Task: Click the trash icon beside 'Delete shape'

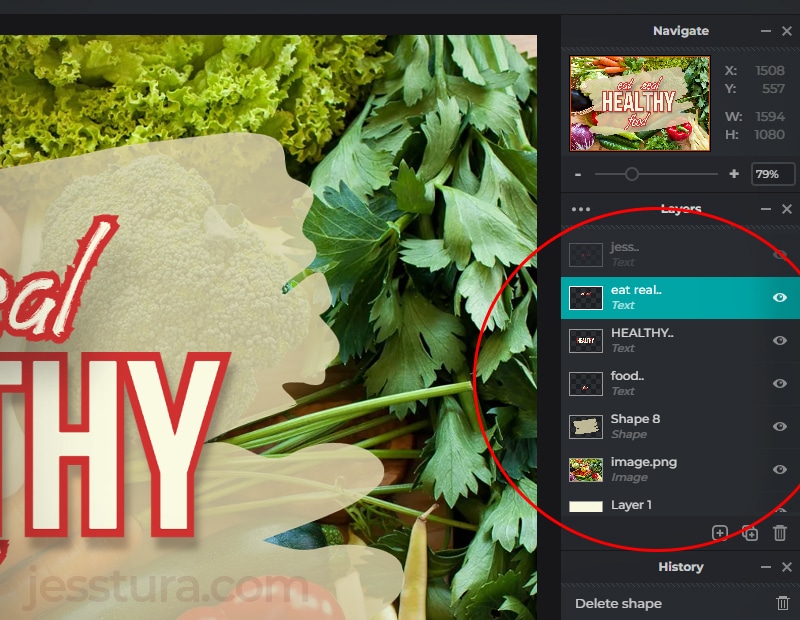Action: pyautogui.click(x=783, y=603)
